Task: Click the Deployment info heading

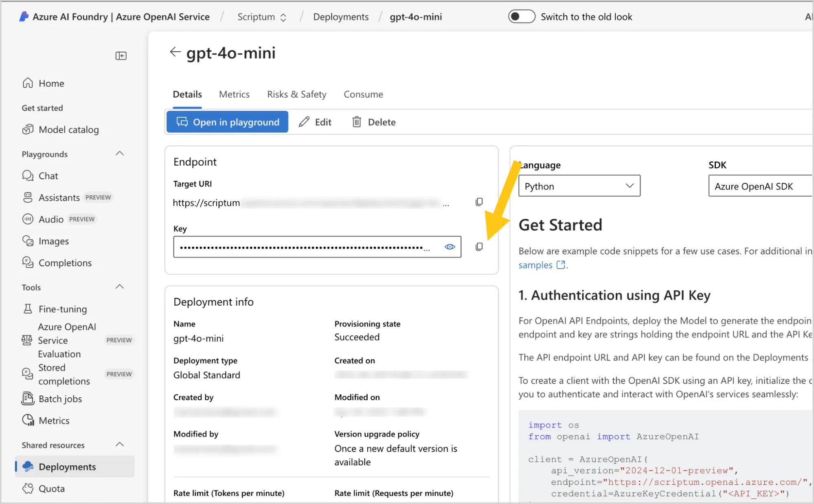Action: [213, 302]
